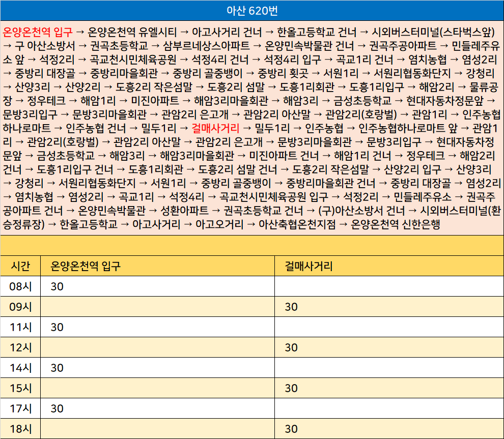
Task: Click '삼부르네상스아파트' stop name
Action: pyautogui.click(x=206, y=46)
